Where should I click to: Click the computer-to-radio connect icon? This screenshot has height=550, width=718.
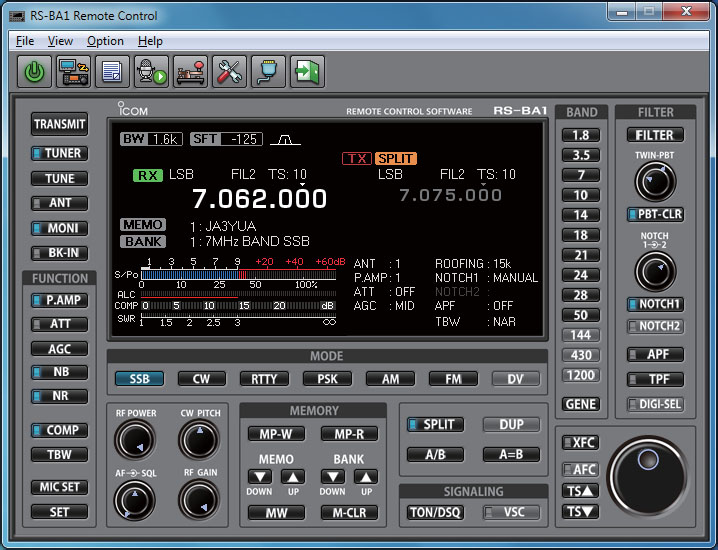click(x=73, y=71)
